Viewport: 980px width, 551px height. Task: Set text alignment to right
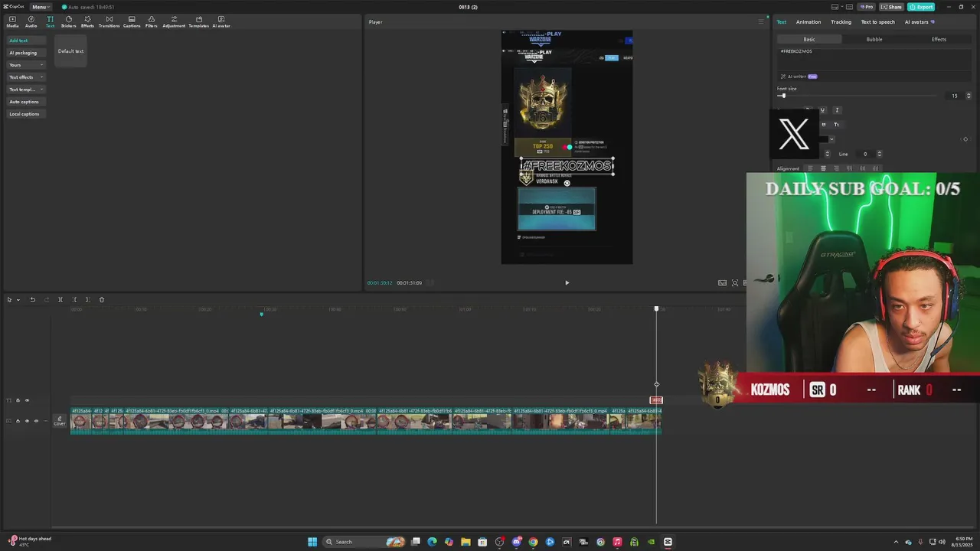click(836, 168)
